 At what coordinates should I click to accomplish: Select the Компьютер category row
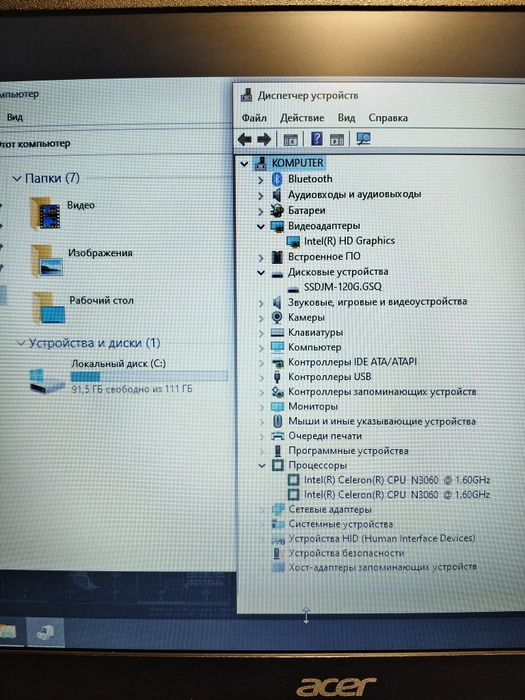314,347
